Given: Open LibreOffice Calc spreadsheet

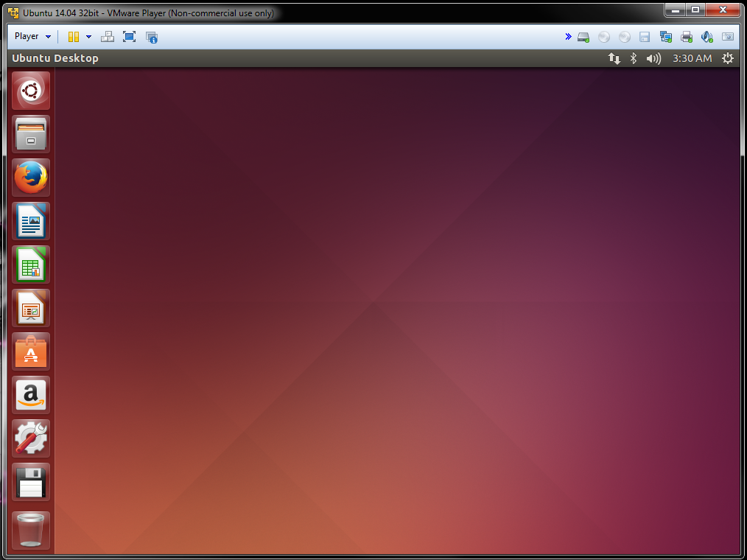Looking at the screenshot, I should click(x=31, y=264).
